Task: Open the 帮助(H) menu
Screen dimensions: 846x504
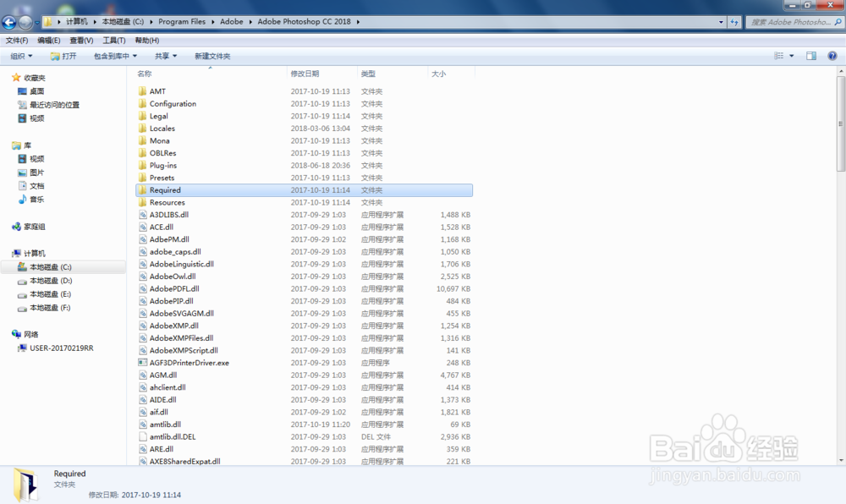Action: [x=146, y=41]
